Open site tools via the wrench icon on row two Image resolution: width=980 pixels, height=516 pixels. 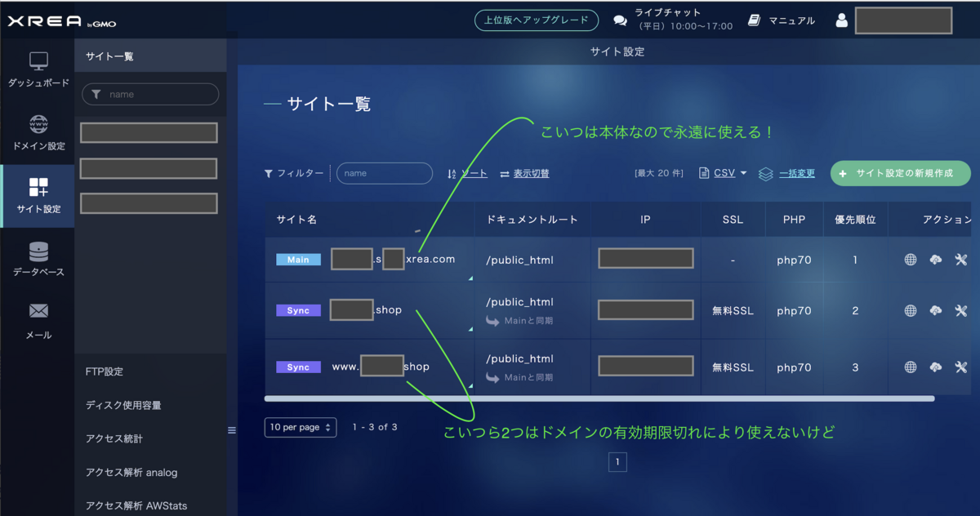[961, 310]
